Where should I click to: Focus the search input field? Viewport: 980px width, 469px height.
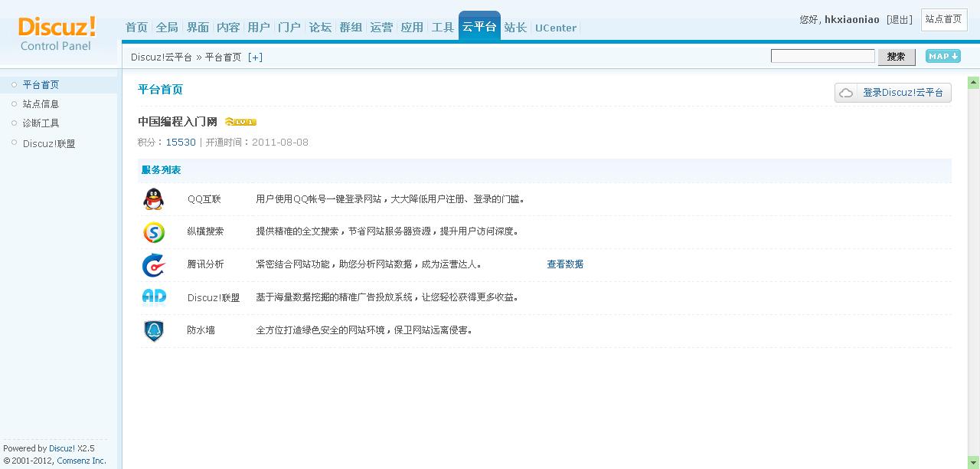[822, 56]
